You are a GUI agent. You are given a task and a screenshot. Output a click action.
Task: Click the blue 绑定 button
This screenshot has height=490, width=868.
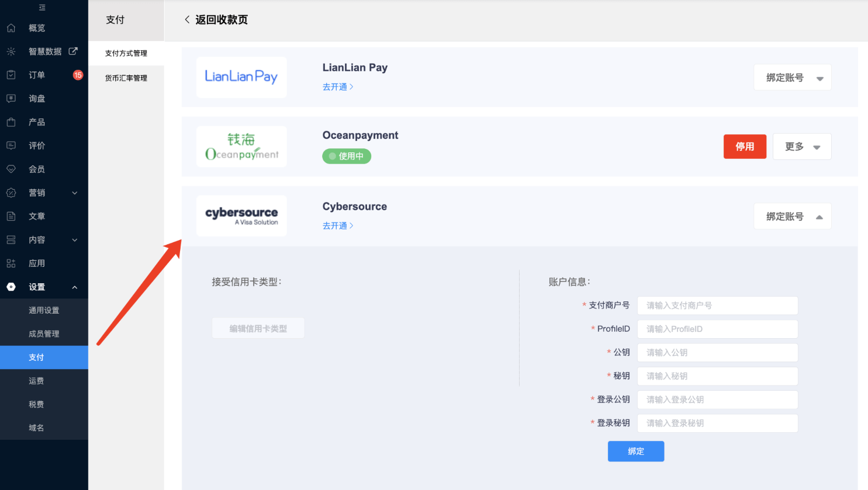636,451
